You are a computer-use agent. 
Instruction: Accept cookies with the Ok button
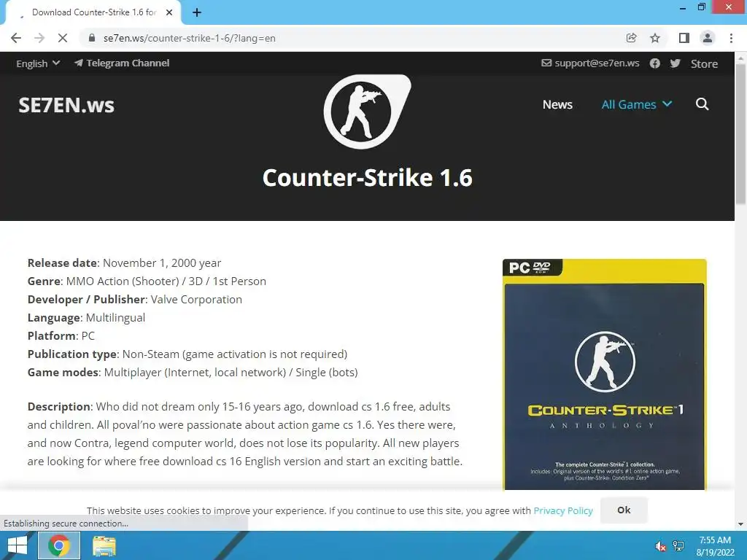(x=624, y=510)
